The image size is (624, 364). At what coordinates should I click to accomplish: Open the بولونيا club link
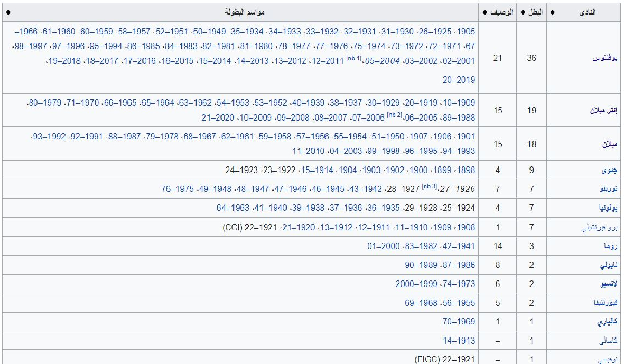(608, 208)
